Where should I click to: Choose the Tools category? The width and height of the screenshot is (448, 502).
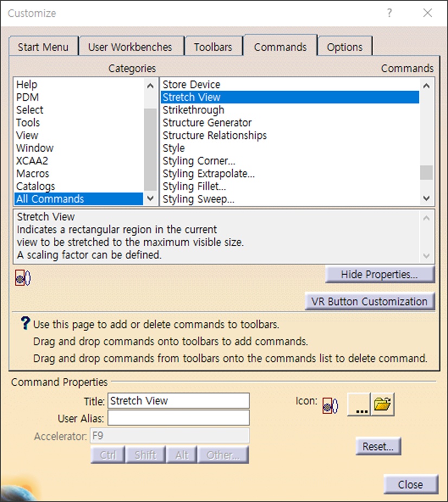[79, 123]
